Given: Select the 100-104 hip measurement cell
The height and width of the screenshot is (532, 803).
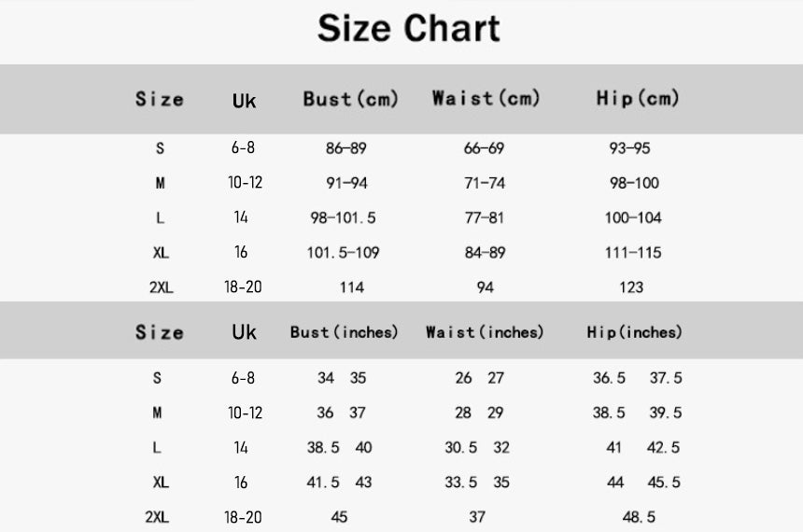Looking at the screenshot, I should point(633,217).
